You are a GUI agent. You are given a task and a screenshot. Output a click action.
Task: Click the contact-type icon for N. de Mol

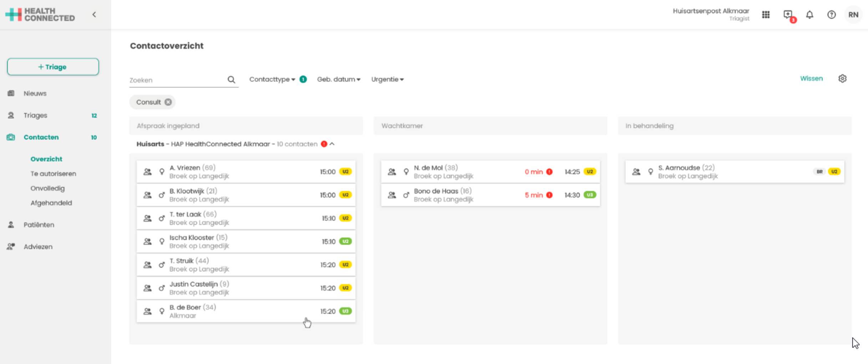coord(392,172)
